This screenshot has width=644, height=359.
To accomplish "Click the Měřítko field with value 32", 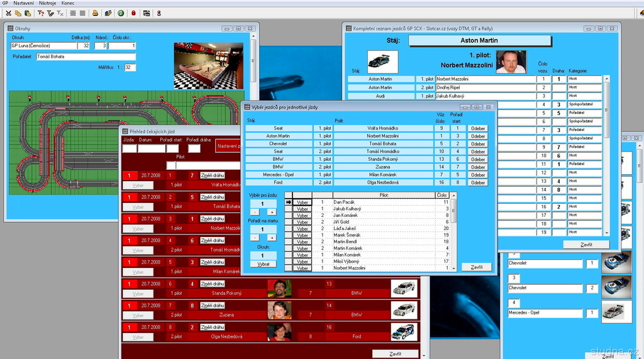I will click(x=130, y=67).
